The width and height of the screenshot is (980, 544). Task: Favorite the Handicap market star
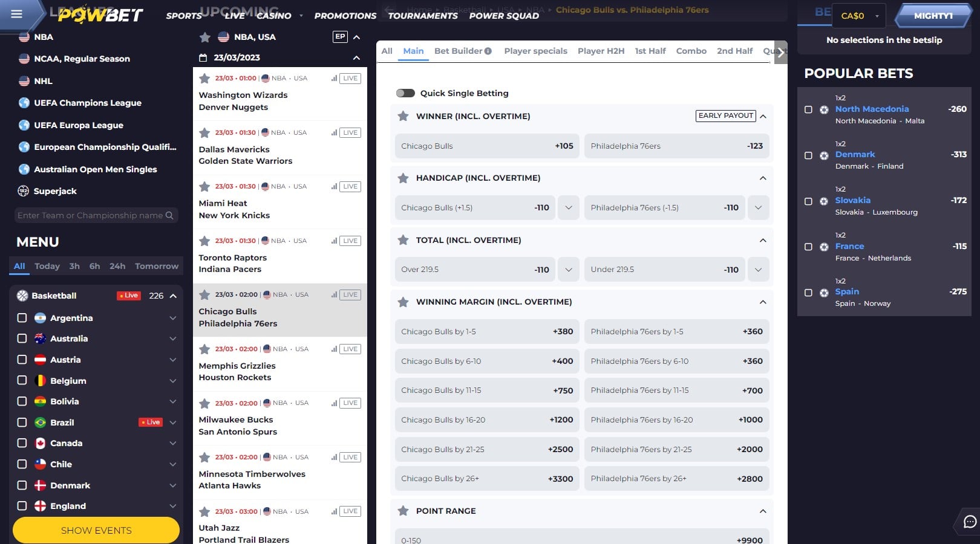click(403, 178)
